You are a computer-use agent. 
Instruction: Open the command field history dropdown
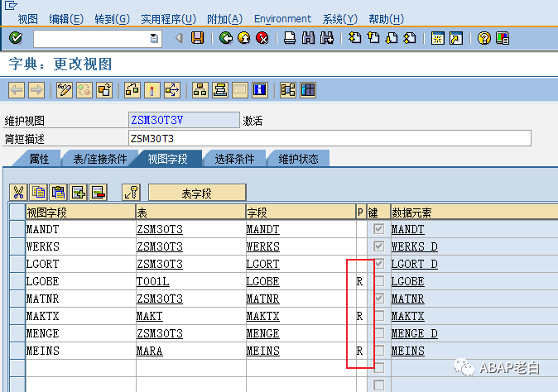pyautogui.click(x=154, y=38)
